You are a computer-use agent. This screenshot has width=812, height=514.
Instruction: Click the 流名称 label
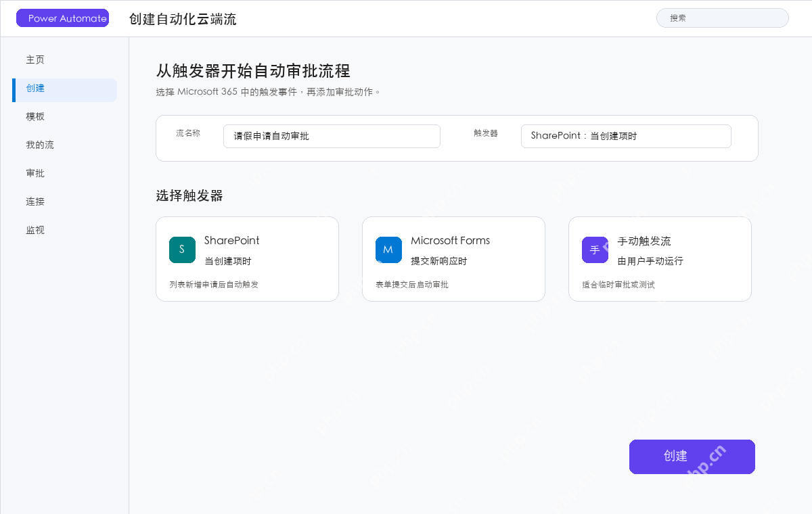(188, 134)
